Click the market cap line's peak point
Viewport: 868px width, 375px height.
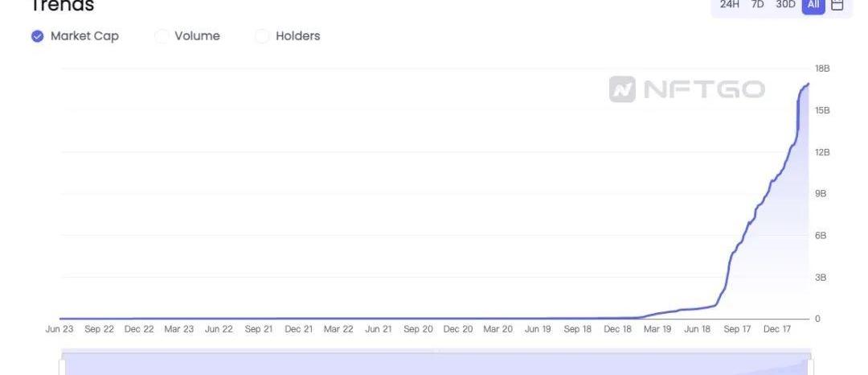(x=808, y=84)
